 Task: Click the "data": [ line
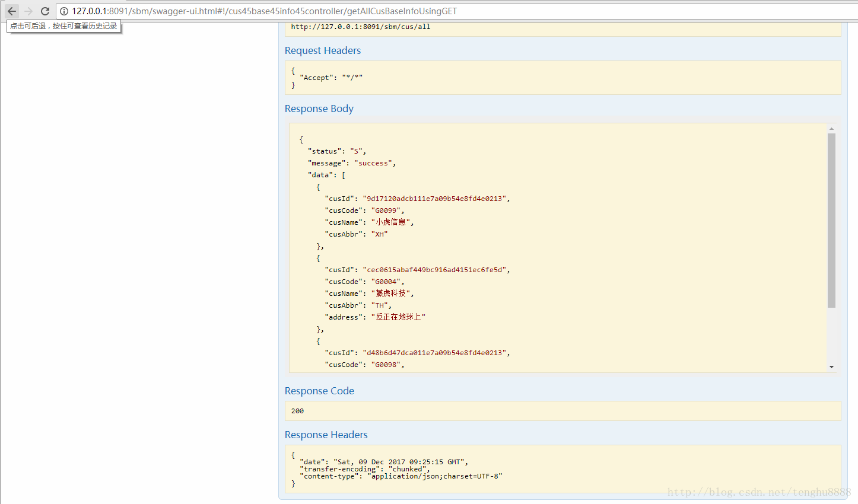pyautogui.click(x=327, y=175)
